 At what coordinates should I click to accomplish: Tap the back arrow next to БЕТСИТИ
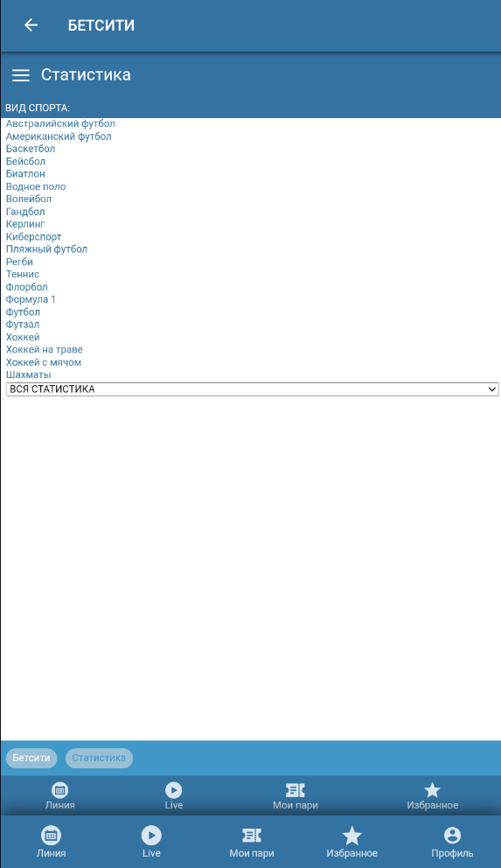click(x=31, y=24)
